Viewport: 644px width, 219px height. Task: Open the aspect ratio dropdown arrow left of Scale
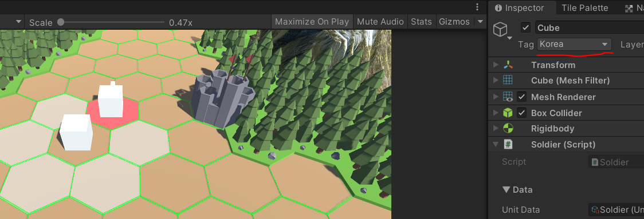[x=18, y=22]
